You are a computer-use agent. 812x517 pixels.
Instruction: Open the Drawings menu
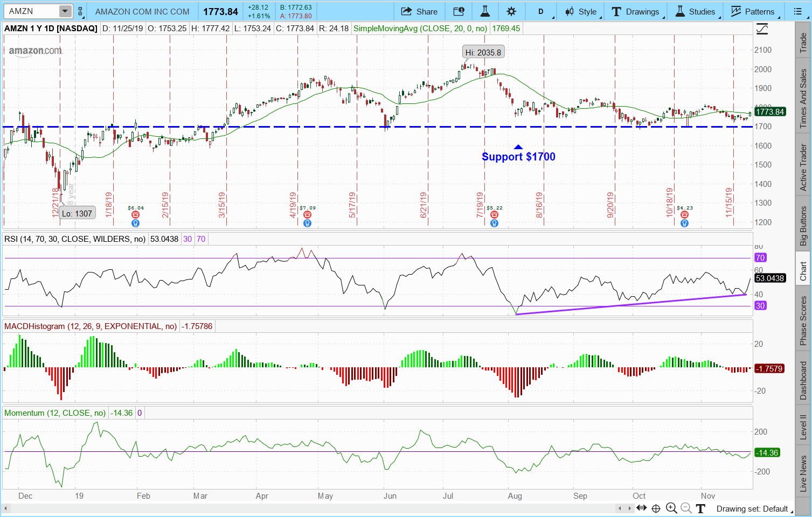636,11
